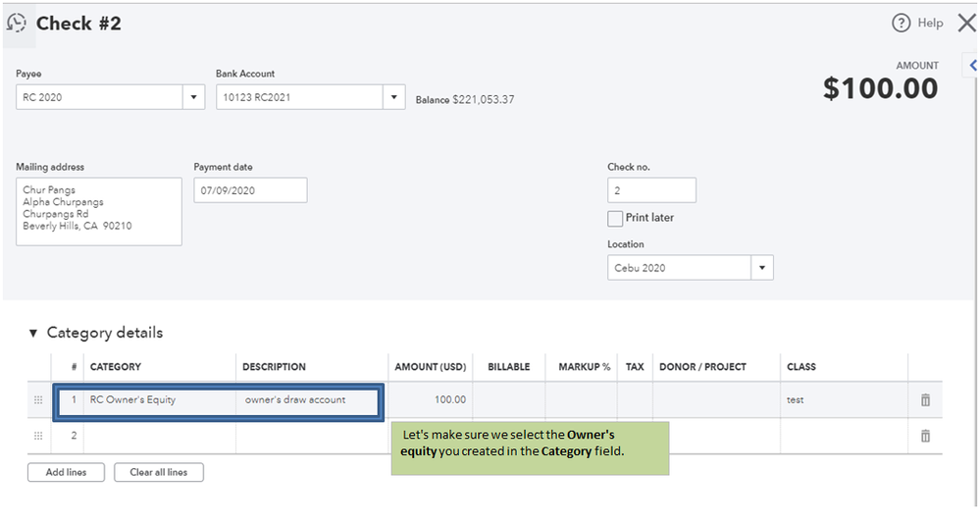
Task: Grab the drag handle for line 2
Action: coord(39,436)
